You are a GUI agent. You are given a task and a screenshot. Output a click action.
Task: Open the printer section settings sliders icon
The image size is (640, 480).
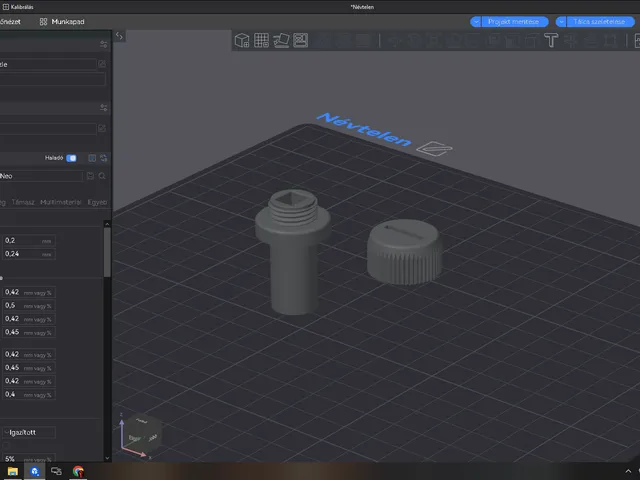point(104,44)
